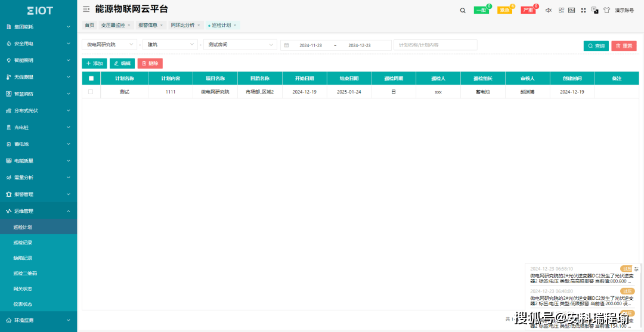Image resolution: width=644 pixels, height=332 pixels.
Task: Open 网关状态 submenu item
Action: [x=23, y=289]
